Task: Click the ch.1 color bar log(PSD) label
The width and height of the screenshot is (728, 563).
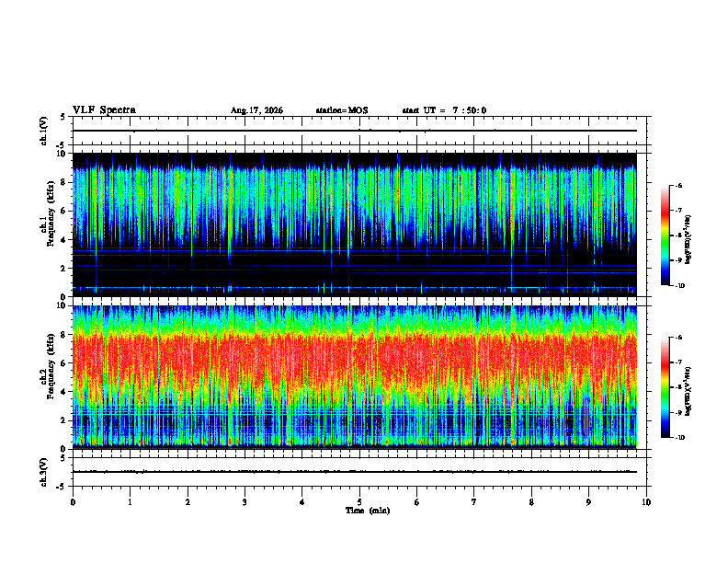Action: click(688, 240)
